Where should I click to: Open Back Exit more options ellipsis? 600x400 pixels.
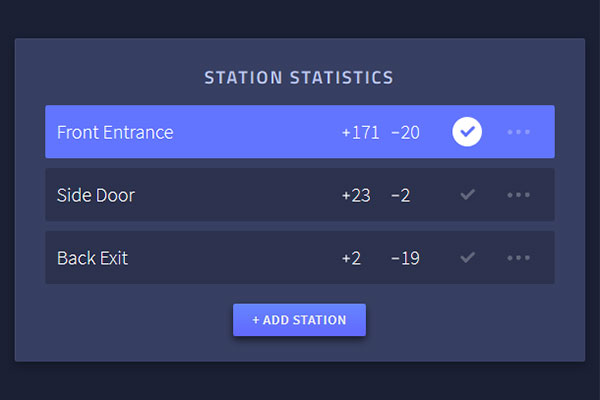point(518,258)
